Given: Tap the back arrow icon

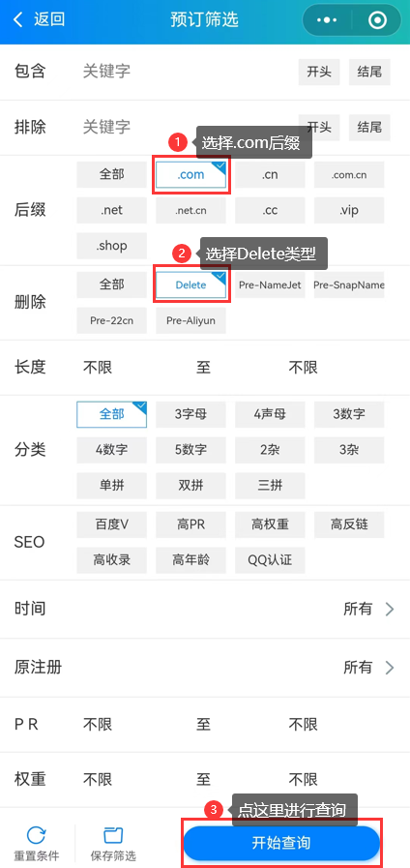Looking at the screenshot, I should tap(18, 20).
